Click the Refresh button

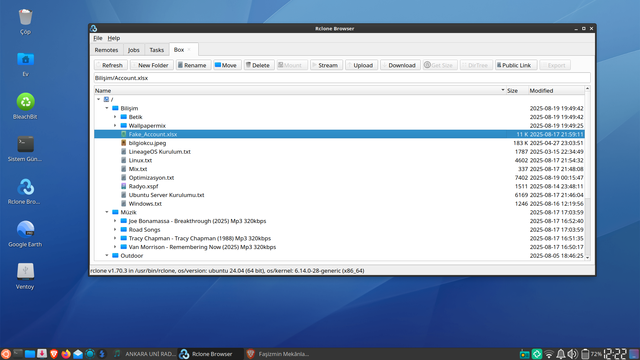(111, 65)
